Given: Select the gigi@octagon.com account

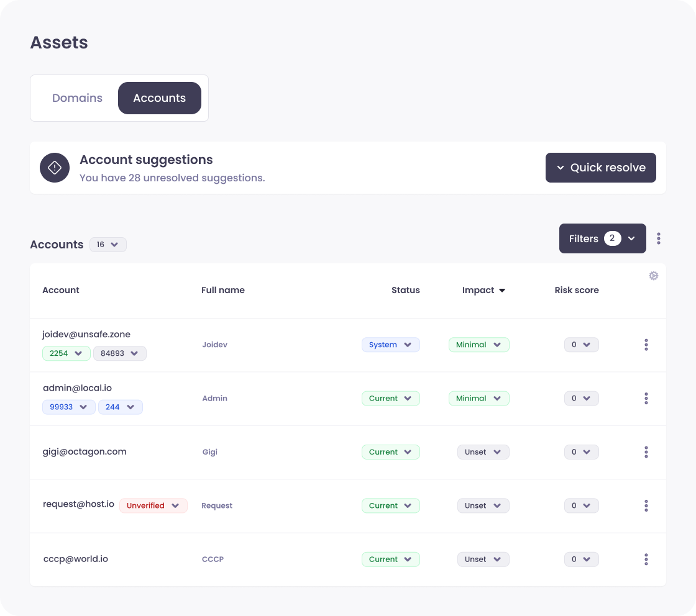Looking at the screenshot, I should coord(85,452).
